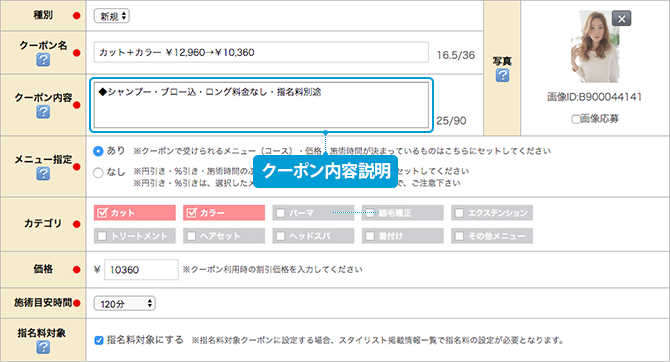Click the クーポン名 input field
This screenshot has height=362, width=670.
(261, 52)
